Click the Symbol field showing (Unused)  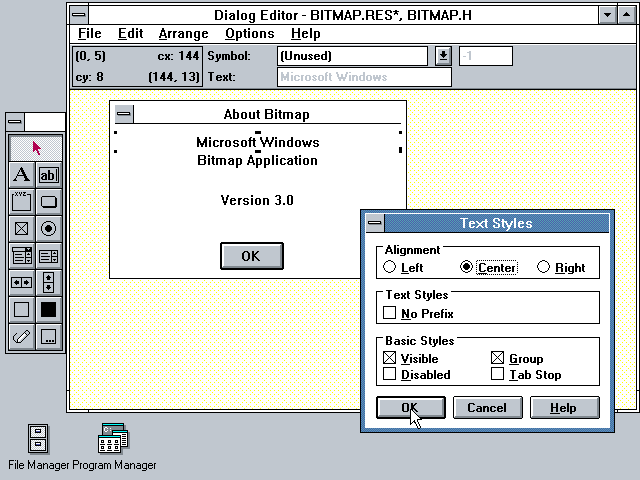[352, 56]
